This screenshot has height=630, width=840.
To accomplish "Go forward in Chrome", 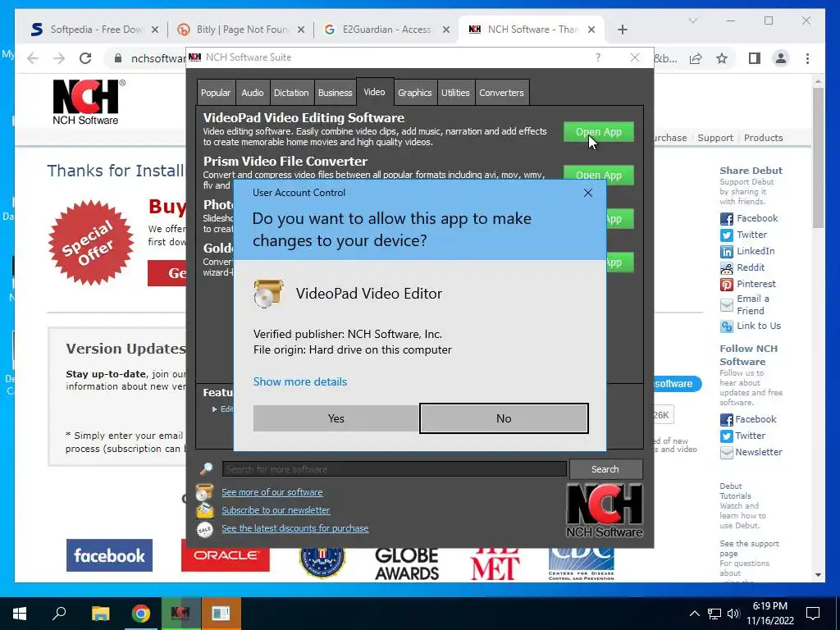I will 59,58.
